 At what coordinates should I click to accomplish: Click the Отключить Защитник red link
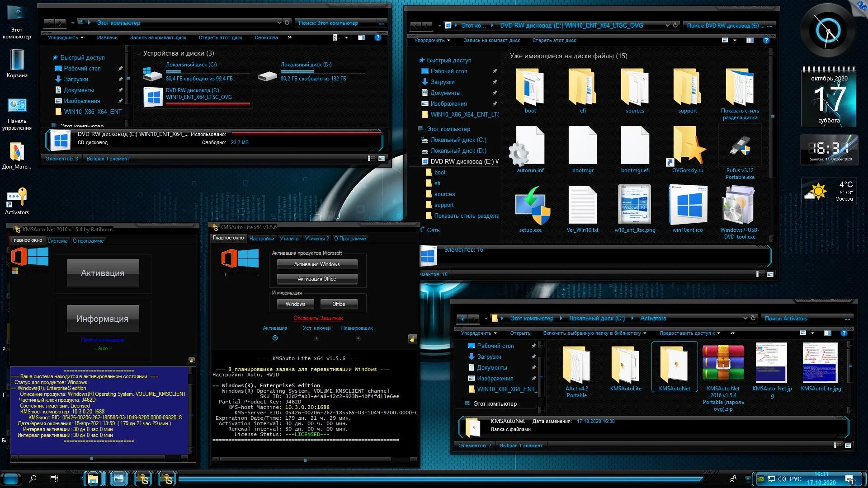pyautogui.click(x=318, y=318)
